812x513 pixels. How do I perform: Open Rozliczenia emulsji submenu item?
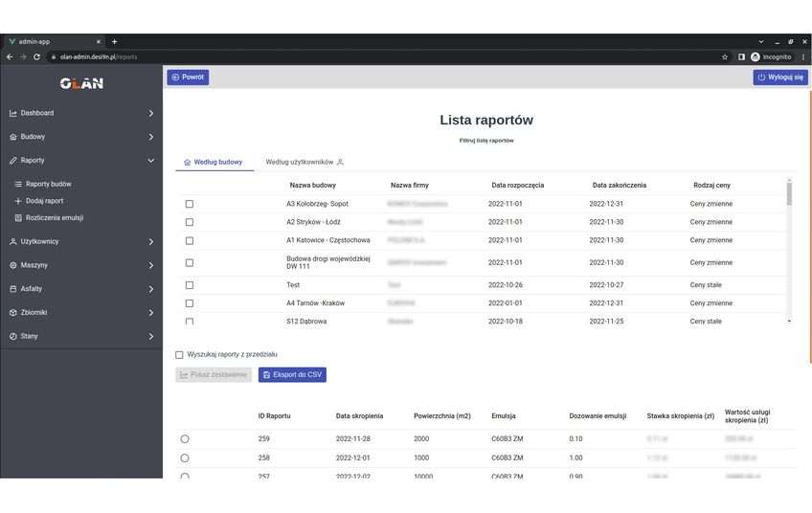click(x=55, y=218)
